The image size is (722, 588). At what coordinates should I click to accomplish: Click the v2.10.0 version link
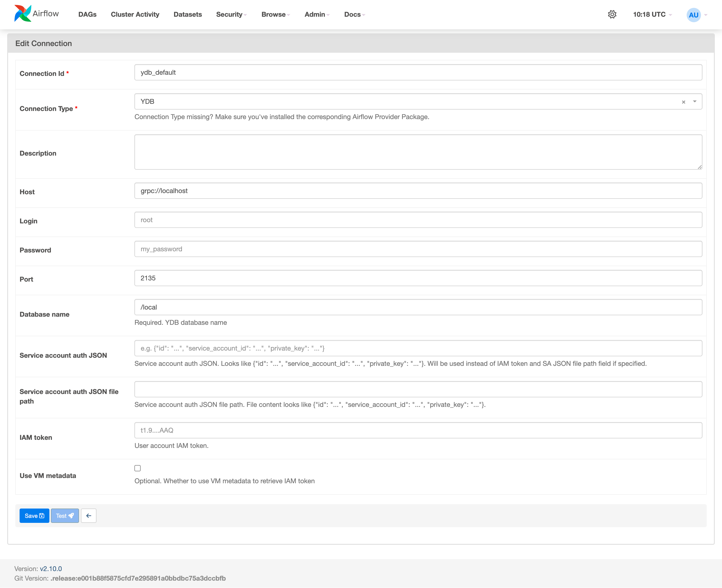(x=51, y=569)
